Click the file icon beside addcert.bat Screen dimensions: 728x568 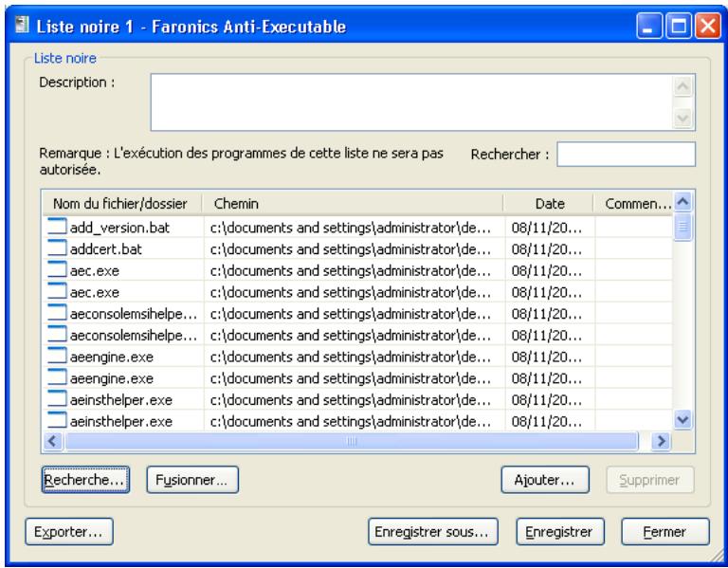pyautogui.click(x=57, y=249)
